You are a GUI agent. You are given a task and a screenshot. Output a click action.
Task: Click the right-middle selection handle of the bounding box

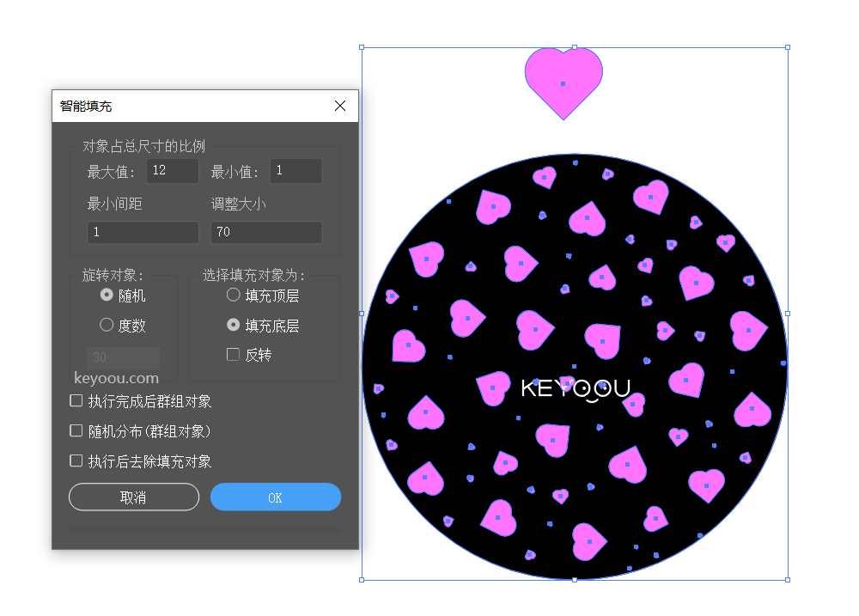(x=788, y=314)
